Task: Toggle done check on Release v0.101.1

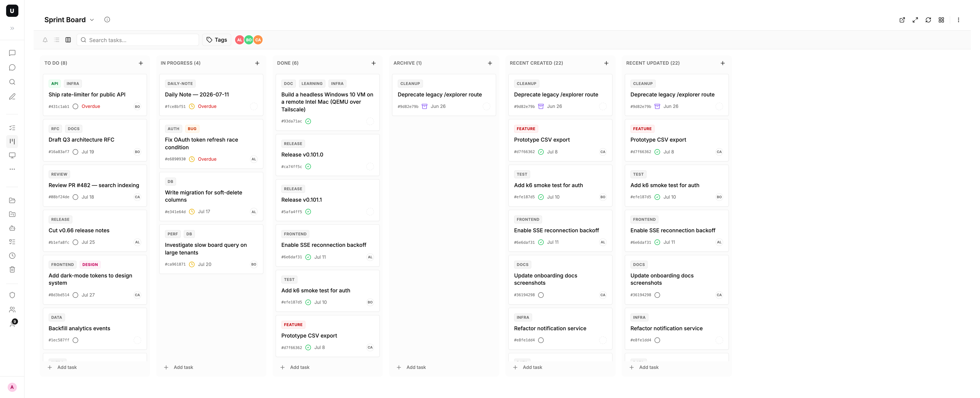Action: [x=308, y=212]
